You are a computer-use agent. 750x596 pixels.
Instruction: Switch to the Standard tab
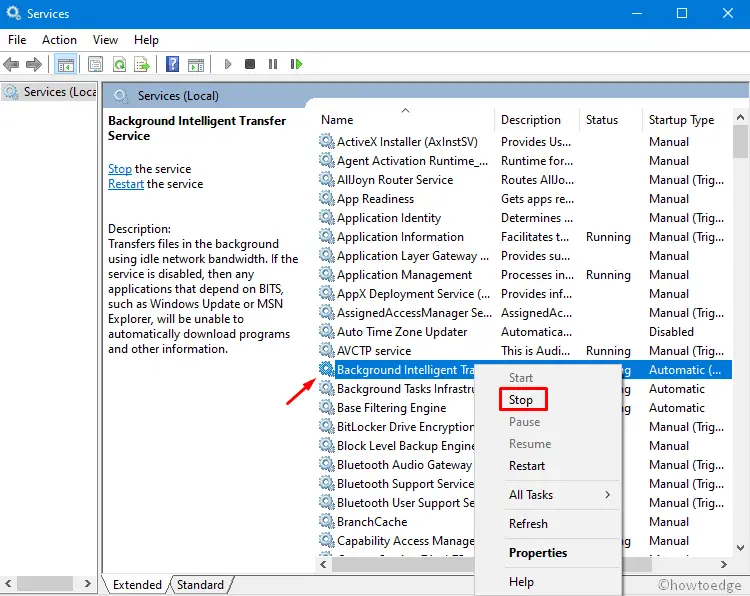tap(200, 585)
